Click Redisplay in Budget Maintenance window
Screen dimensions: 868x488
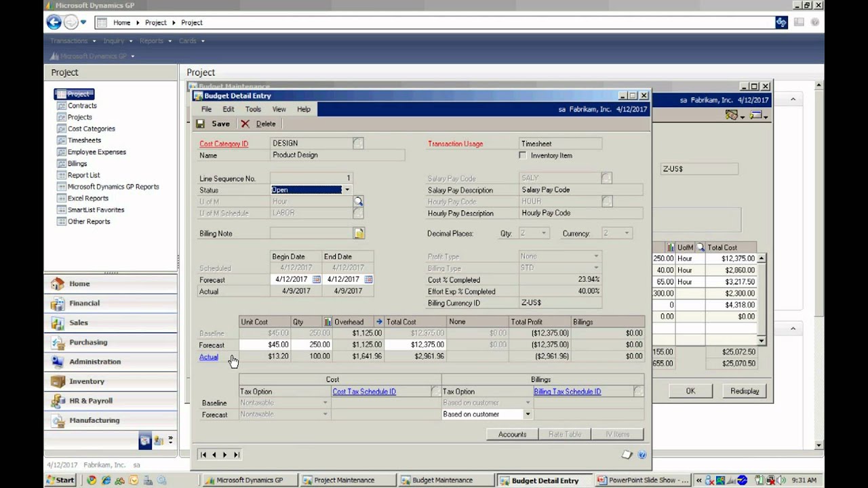pyautogui.click(x=745, y=391)
